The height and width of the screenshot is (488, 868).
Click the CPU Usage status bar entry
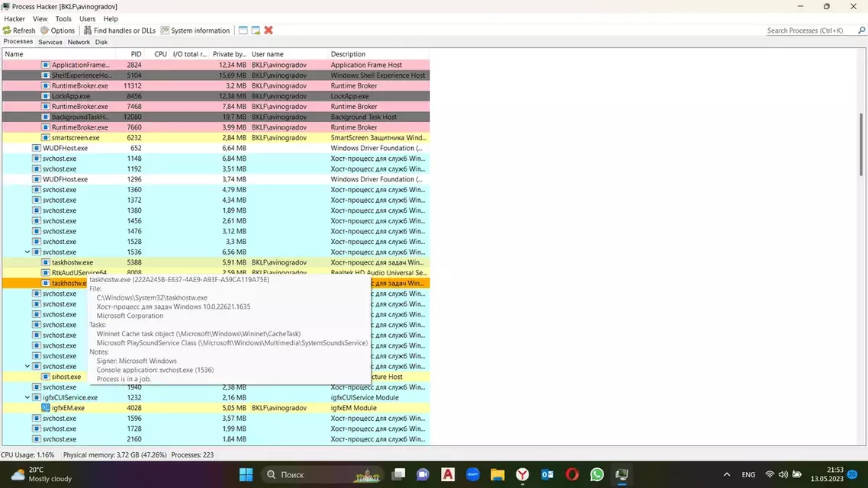tap(27, 454)
